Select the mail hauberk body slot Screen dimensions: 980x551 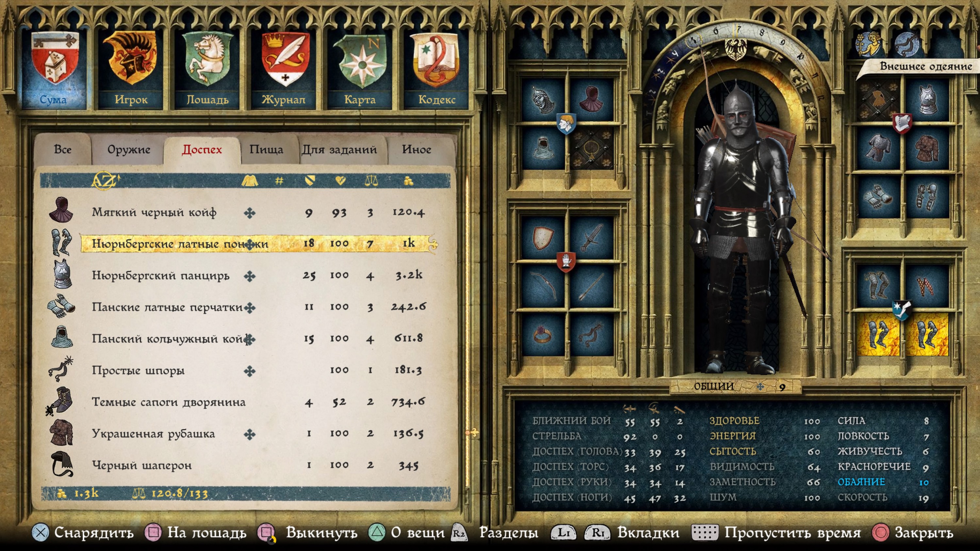click(878, 148)
